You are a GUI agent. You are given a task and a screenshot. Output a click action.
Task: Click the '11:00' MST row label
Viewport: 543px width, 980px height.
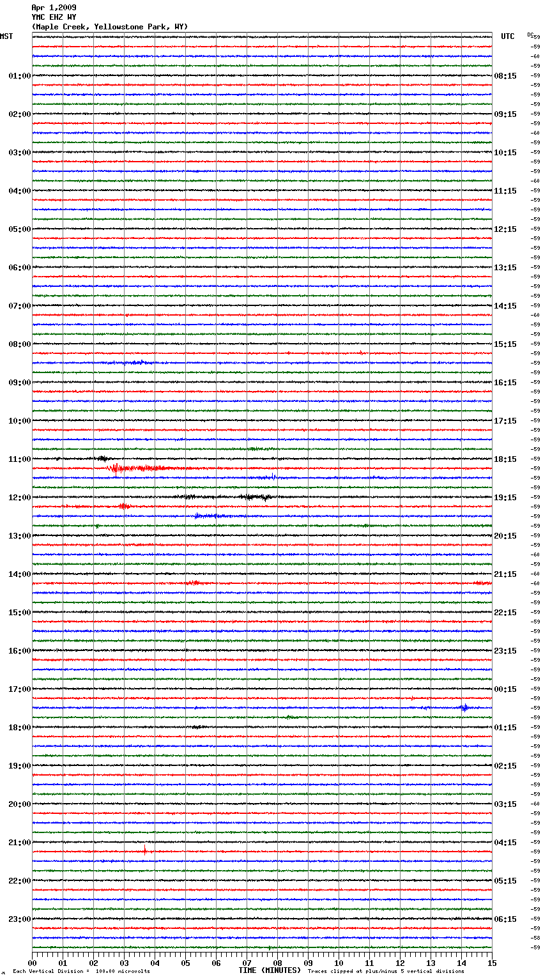click(x=20, y=459)
